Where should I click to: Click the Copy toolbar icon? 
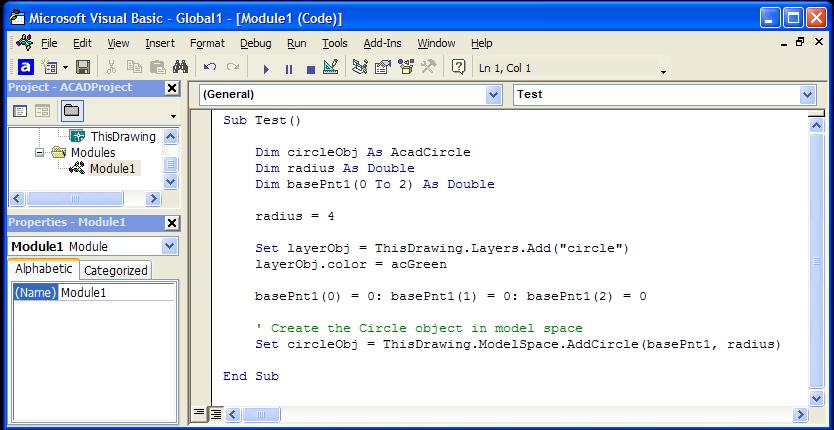pyautogui.click(x=134, y=68)
